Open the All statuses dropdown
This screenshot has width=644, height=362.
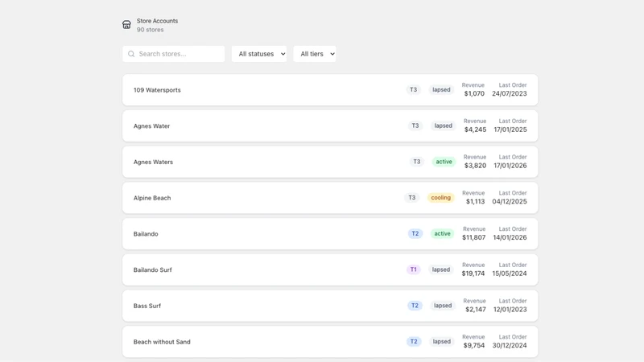(259, 54)
